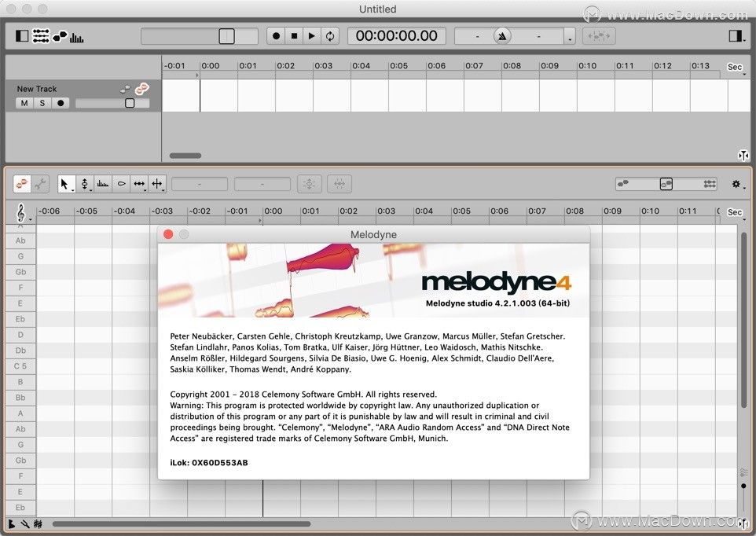The width and height of the screenshot is (756, 536).
Task: Click the track pane horizontal scrollbar
Action: (185, 155)
